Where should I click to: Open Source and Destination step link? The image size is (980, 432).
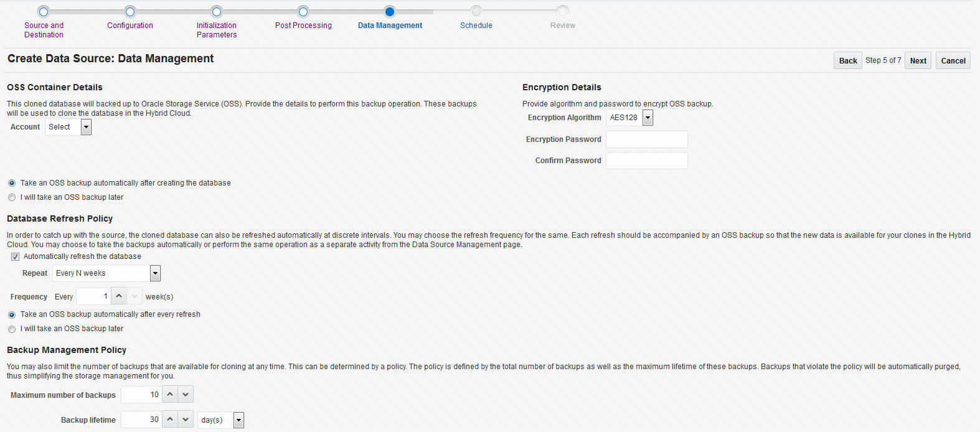(44, 30)
